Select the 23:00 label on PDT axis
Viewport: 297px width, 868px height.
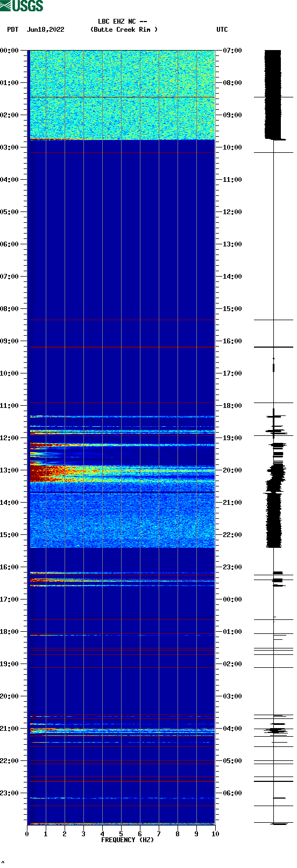(x=9, y=793)
